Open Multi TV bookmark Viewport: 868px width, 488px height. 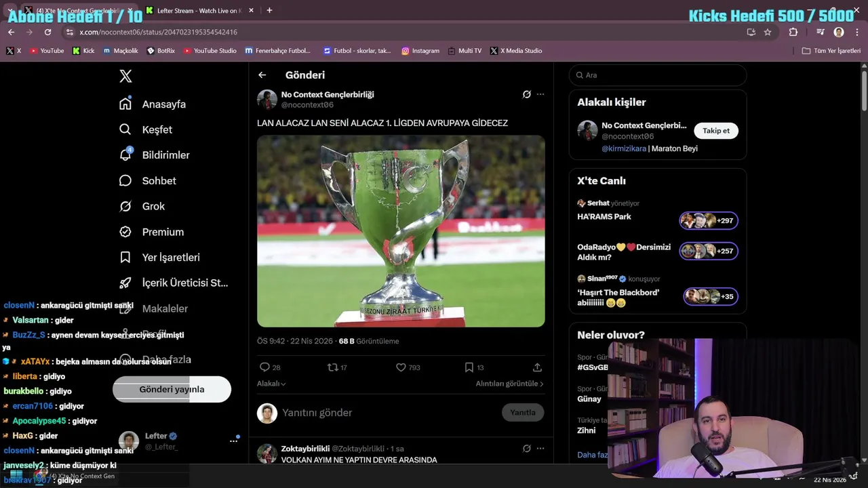pos(465,51)
